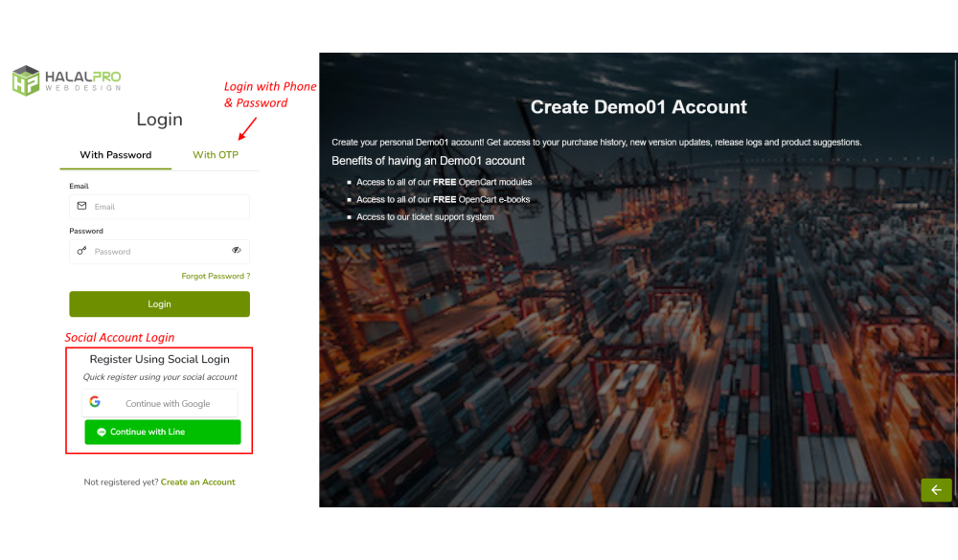This screenshot has width=958, height=560.
Task: Click 'Quick register using your social account' text
Action: (160, 377)
